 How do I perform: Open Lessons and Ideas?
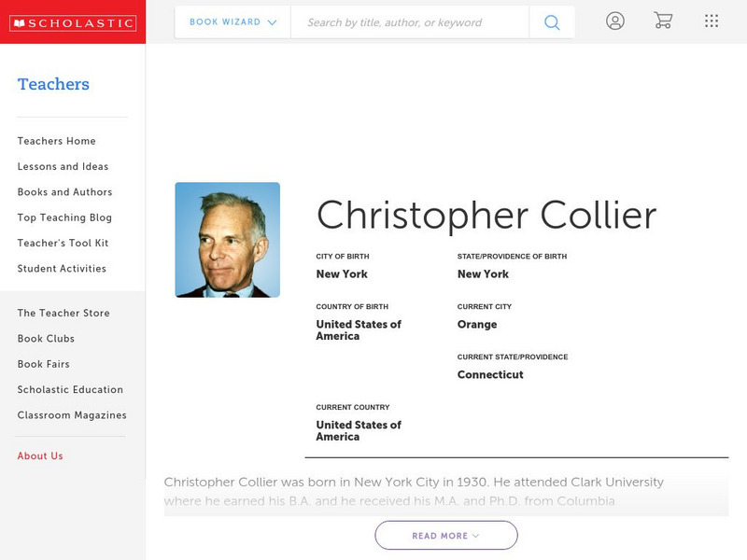(x=62, y=166)
